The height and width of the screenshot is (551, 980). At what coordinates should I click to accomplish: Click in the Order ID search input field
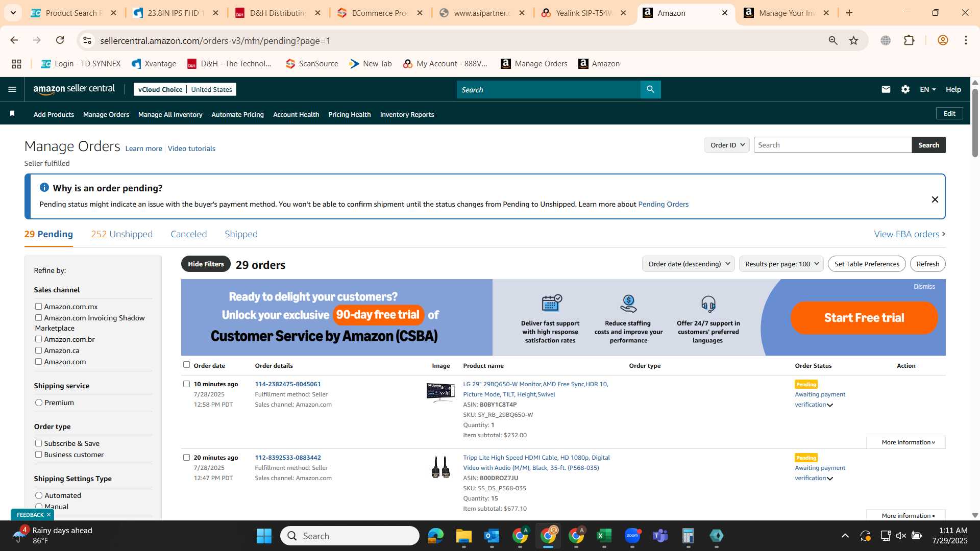832,145
